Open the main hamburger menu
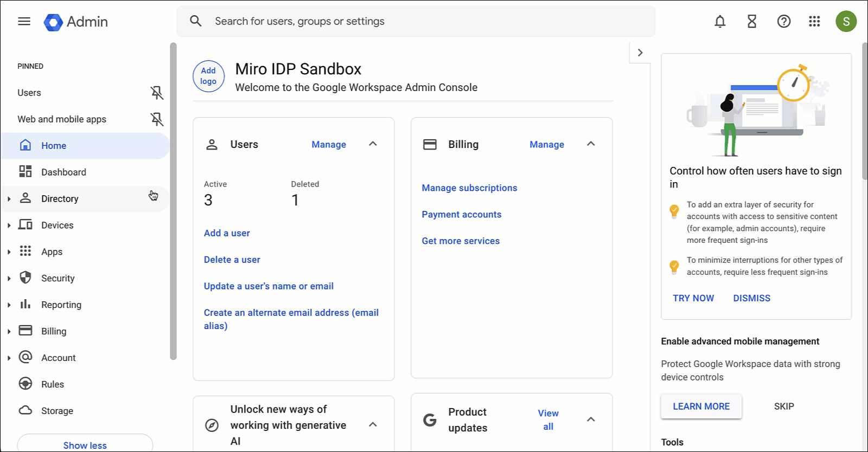 click(x=24, y=22)
